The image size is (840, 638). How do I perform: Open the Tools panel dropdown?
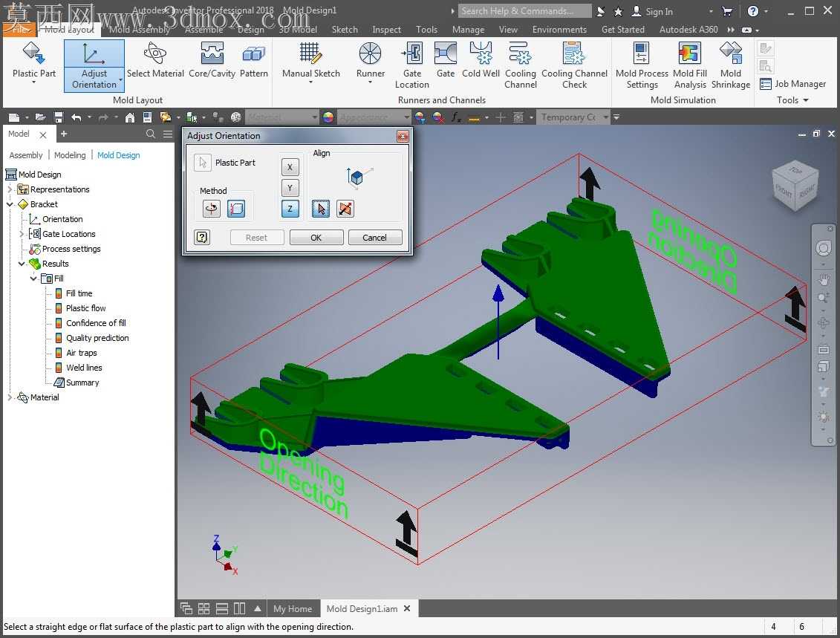click(x=793, y=100)
